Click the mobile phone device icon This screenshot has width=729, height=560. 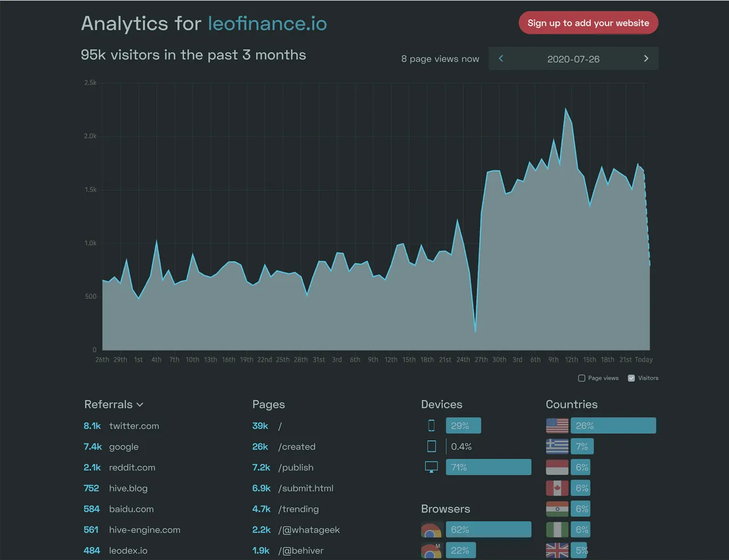(431, 425)
